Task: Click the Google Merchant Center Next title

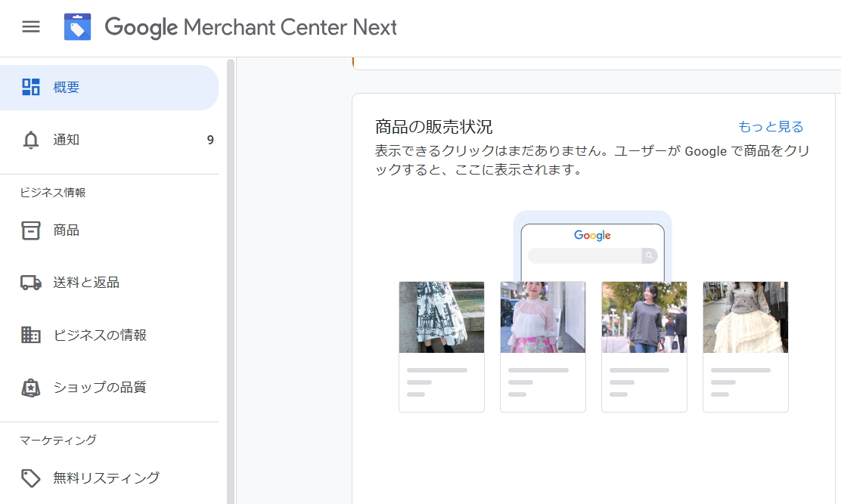Action: coord(250,27)
